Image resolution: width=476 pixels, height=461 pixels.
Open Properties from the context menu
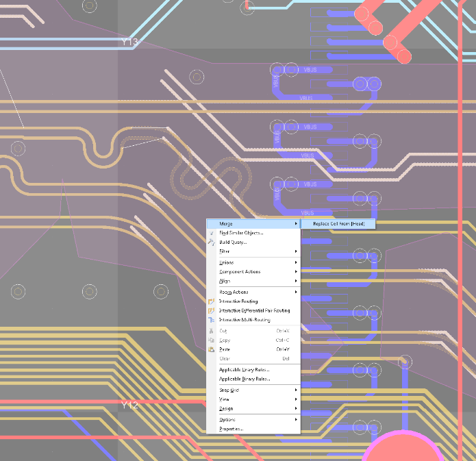pos(231,429)
